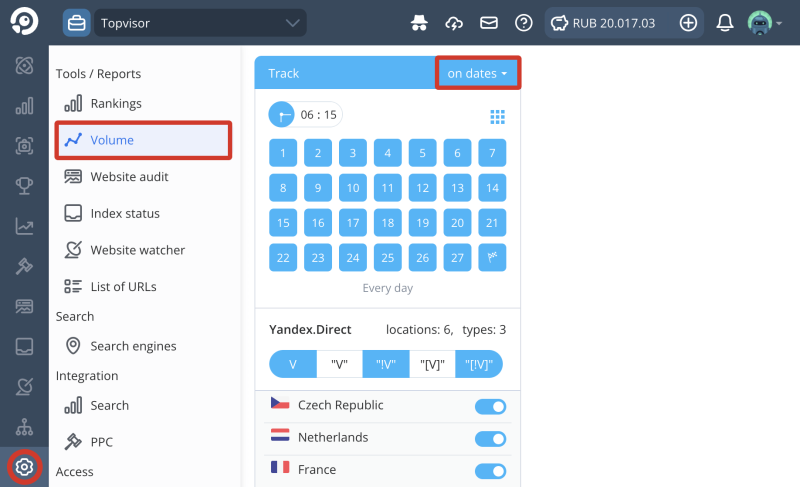Open the notifications bell
This screenshot has height=487, width=800.
click(x=725, y=23)
